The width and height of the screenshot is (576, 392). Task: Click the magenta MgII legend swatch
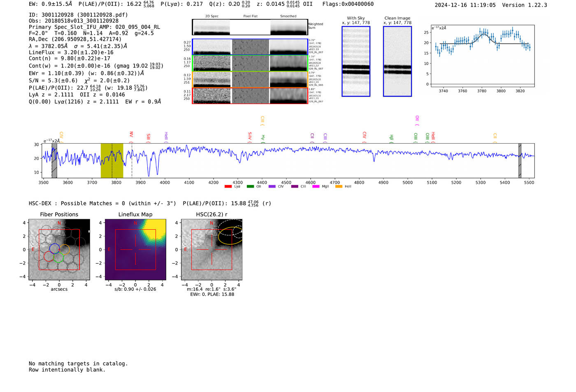pos(316,187)
